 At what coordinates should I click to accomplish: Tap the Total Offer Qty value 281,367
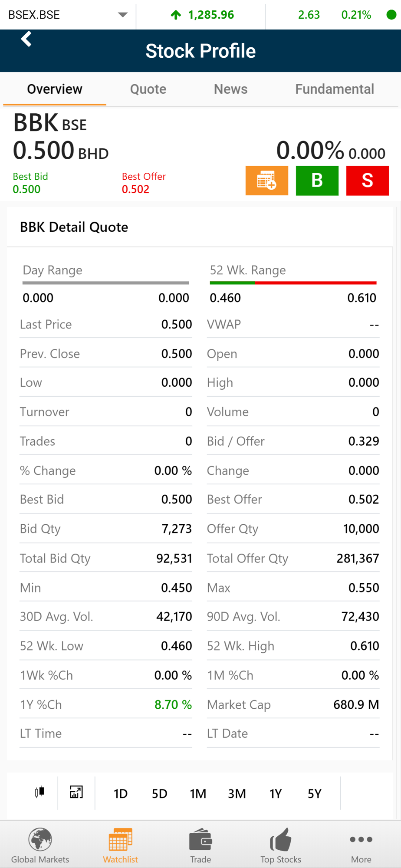point(358,558)
